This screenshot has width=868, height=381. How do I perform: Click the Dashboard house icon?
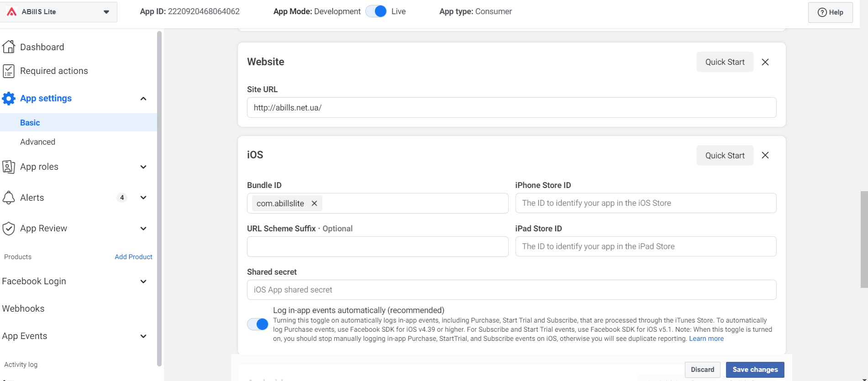point(9,47)
